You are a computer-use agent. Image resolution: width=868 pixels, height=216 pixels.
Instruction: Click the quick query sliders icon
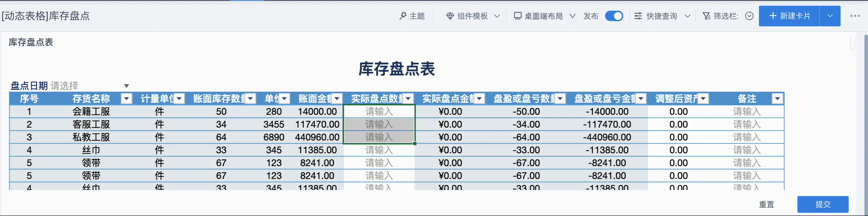click(638, 16)
